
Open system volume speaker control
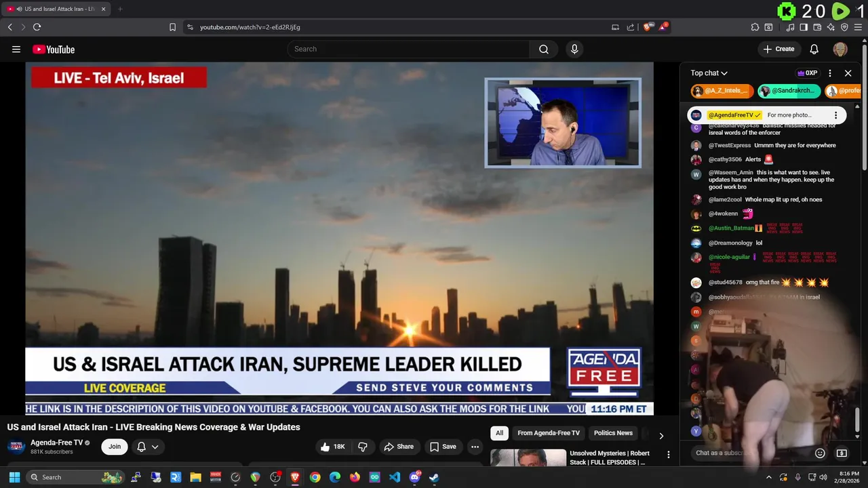point(823,477)
